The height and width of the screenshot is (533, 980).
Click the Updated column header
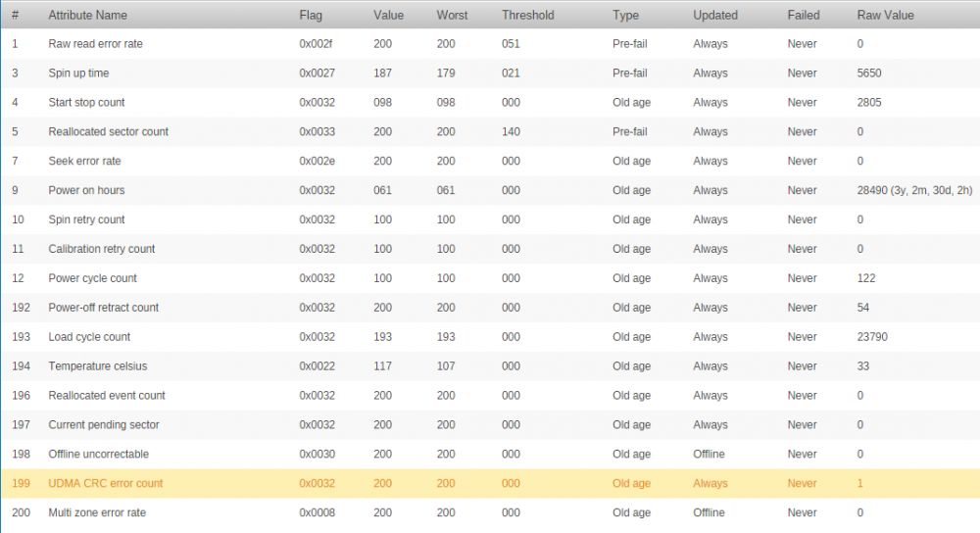click(x=715, y=15)
